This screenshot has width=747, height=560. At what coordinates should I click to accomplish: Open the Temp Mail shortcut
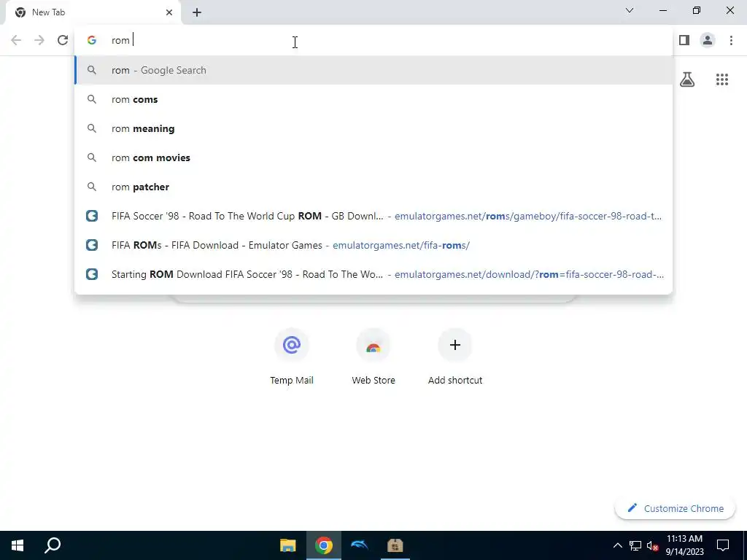(x=292, y=356)
